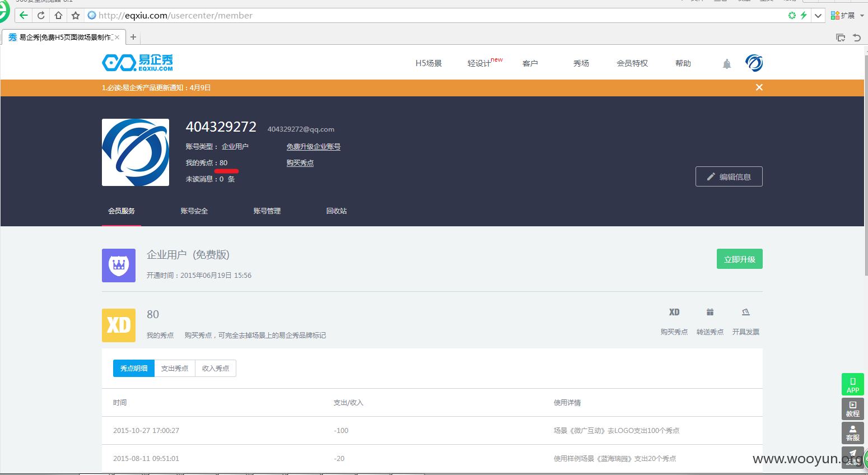Switch to 回收站 tab

pos(337,211)
